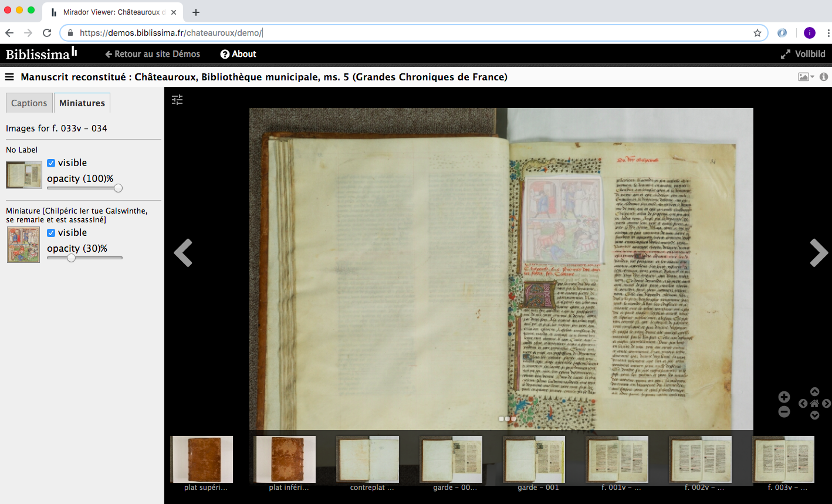Switch to the Captions tab
This screenshot has width=832, height=504.
[29, 103]
